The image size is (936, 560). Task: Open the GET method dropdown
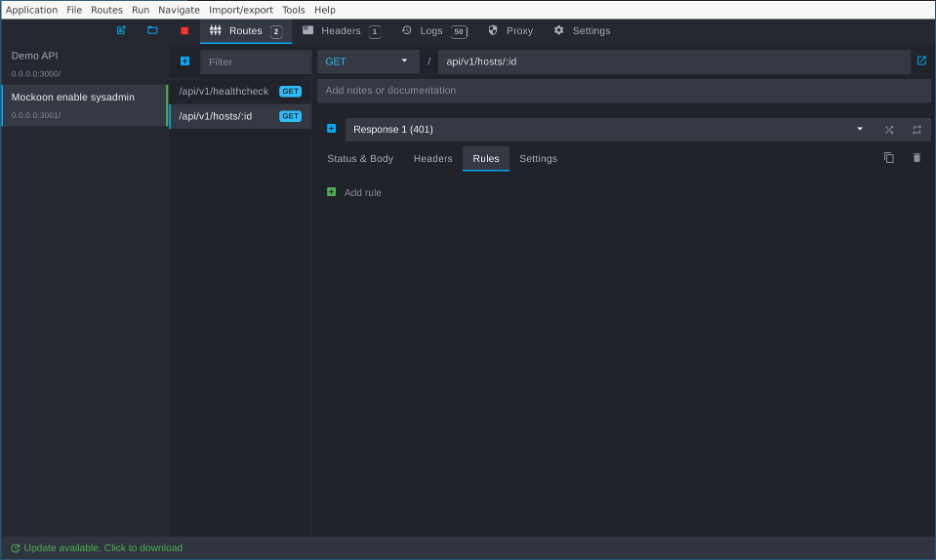coord(367,62)
